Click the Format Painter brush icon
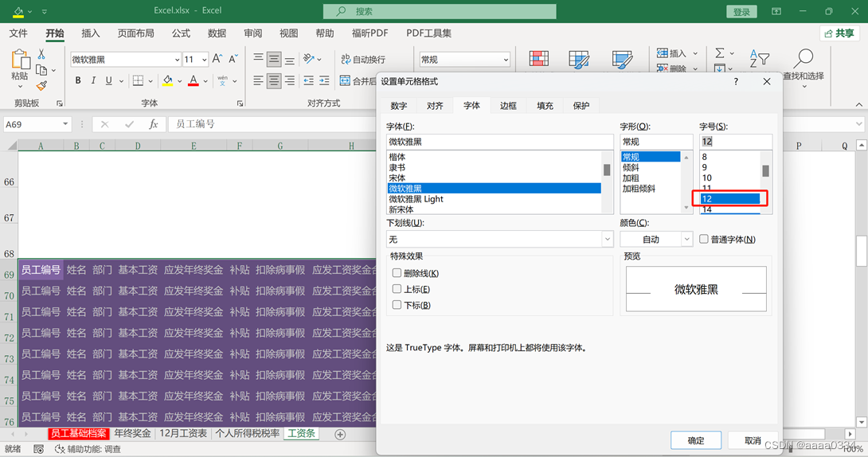868x457 pixels. 41,86
